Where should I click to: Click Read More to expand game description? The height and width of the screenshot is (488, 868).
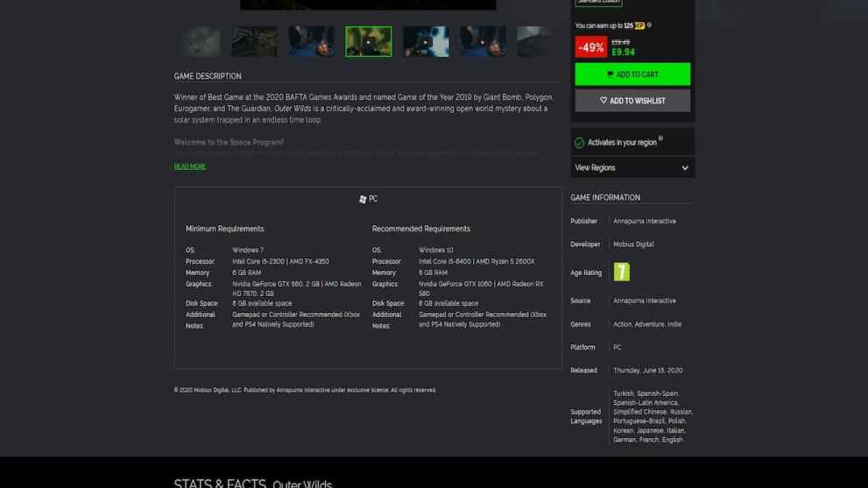click(x=190, y=166)
